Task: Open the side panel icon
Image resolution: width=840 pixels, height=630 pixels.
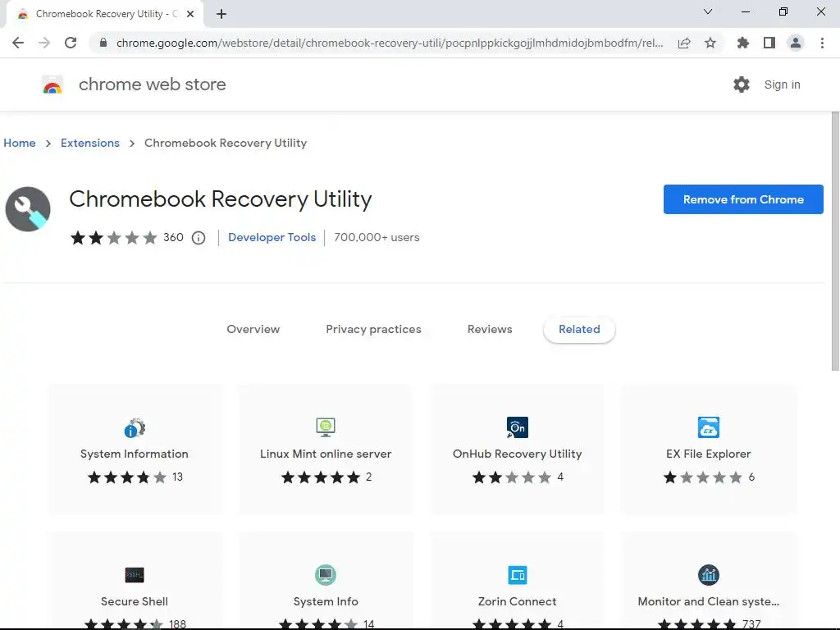Action: click(x=769, y=43)
